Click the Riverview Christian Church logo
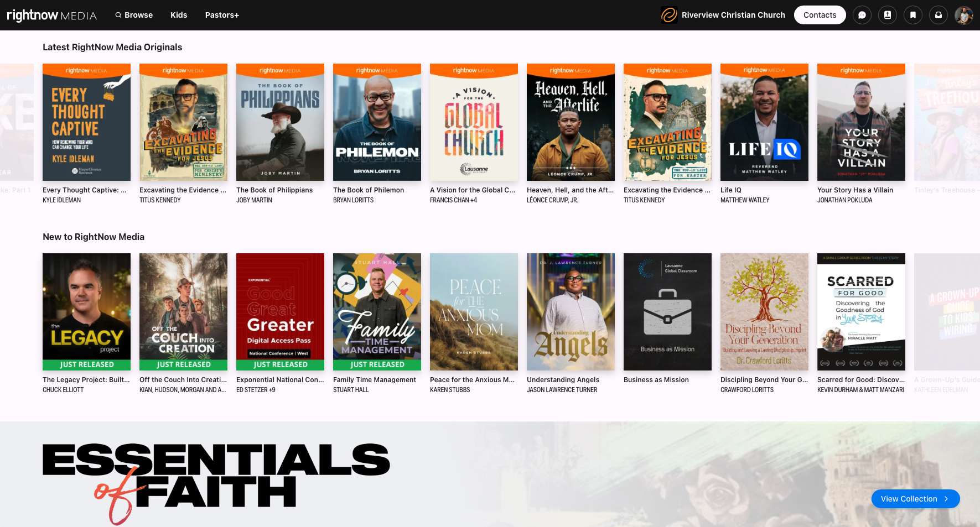 click(x=669, y=15)
